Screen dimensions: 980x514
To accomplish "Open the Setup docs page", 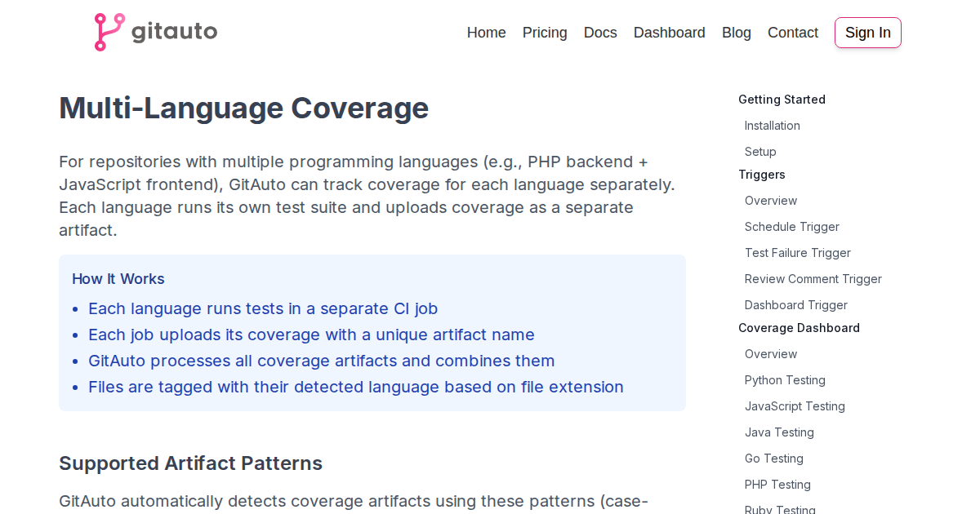I will click(760, 152).
